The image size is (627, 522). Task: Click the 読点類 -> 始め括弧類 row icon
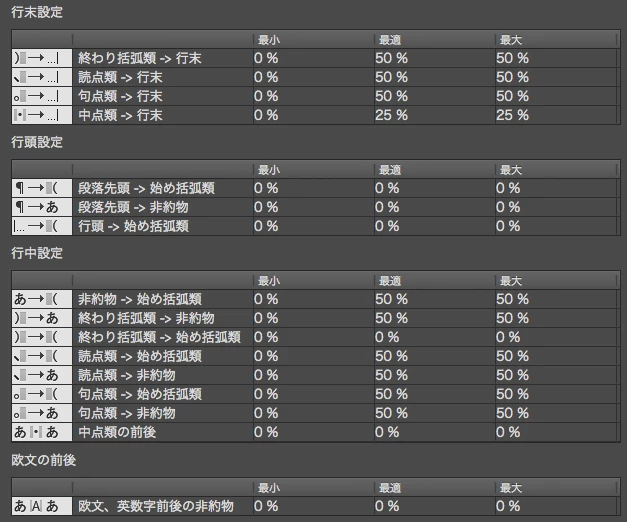[x=42, y=356]
